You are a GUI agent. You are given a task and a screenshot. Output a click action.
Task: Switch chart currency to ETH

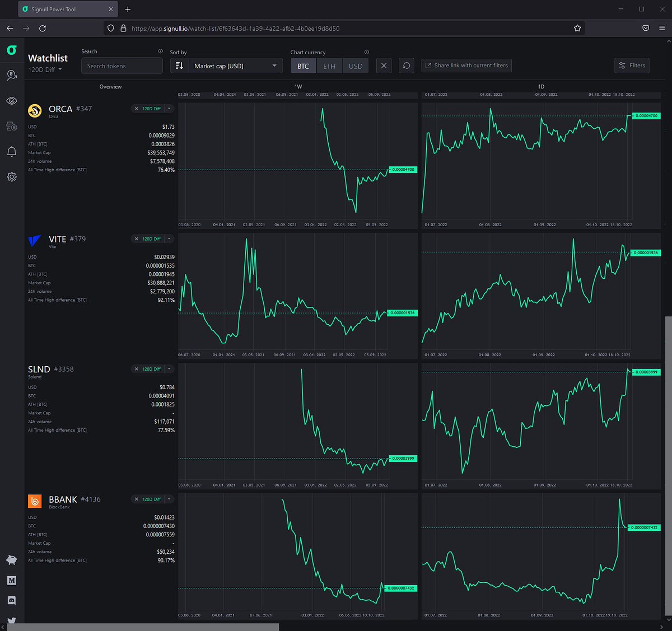click(329, 66)
